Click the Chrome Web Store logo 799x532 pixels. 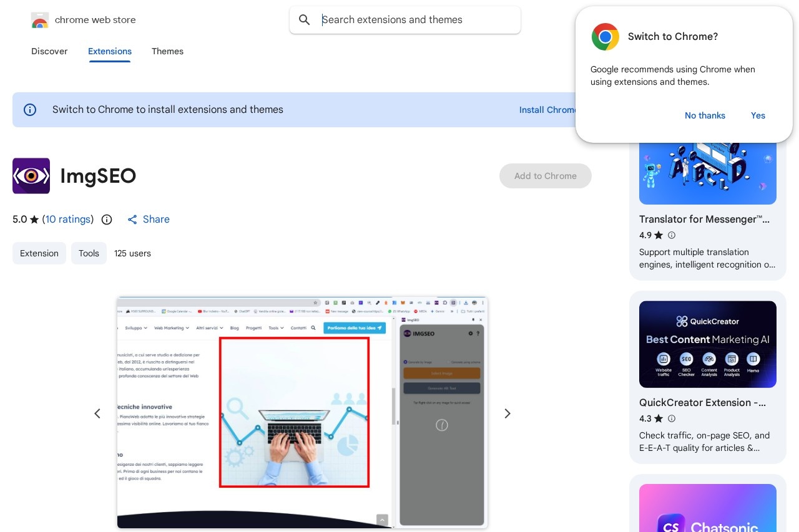(x=40, y=20)
